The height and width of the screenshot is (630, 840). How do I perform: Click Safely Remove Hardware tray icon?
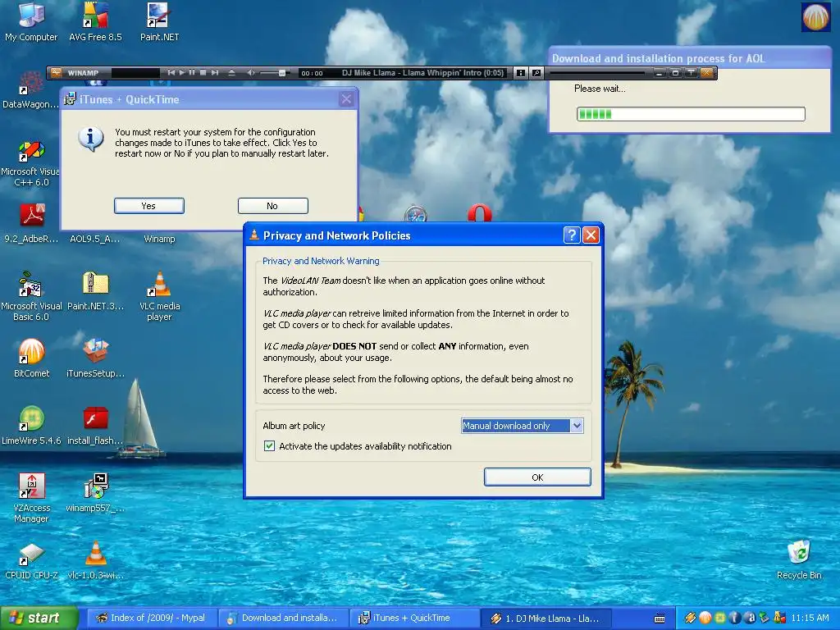(x=765, y=618)
